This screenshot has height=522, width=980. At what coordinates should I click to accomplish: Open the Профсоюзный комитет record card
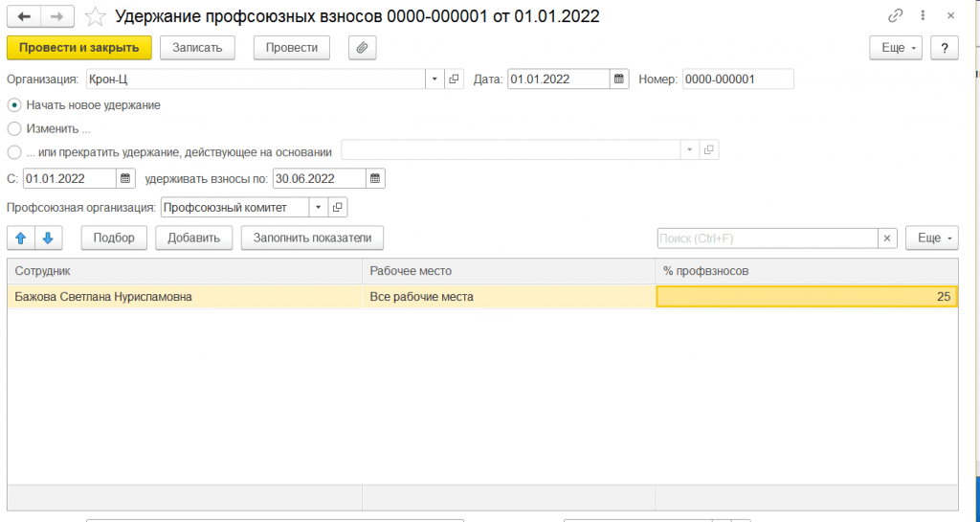tap(338, 208)
